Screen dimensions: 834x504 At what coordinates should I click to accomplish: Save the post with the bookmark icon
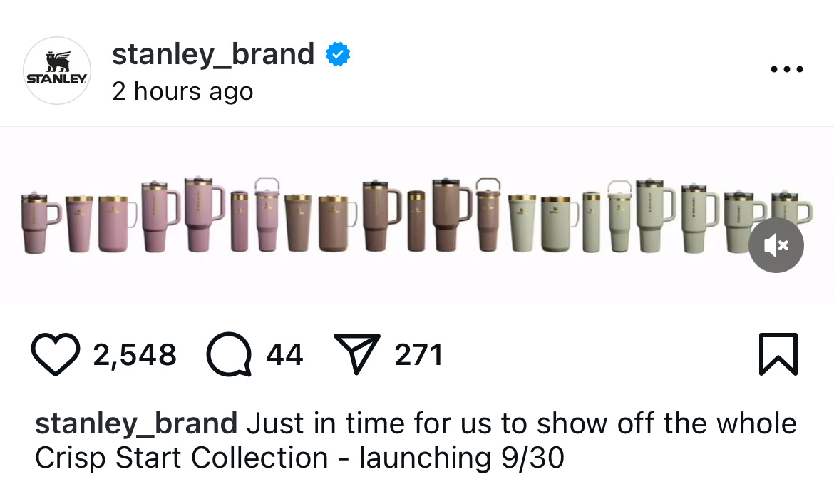[778, 354]
